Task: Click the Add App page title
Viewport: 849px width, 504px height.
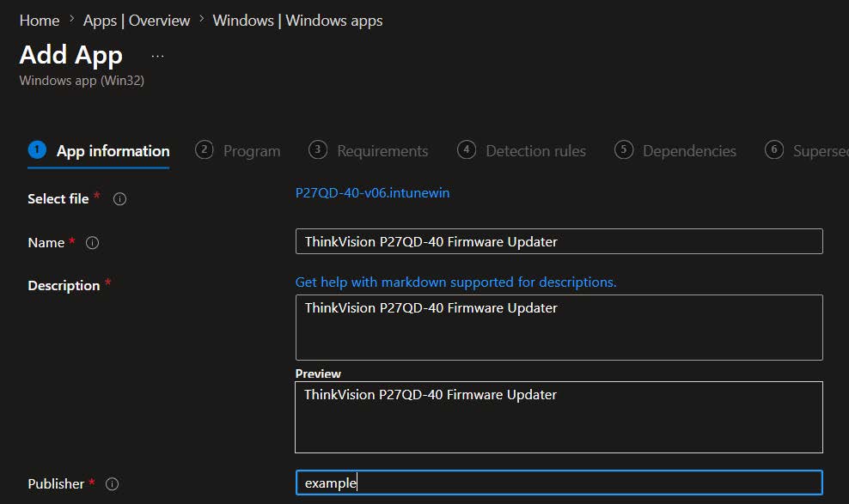Action: click(x=71, y=56)
